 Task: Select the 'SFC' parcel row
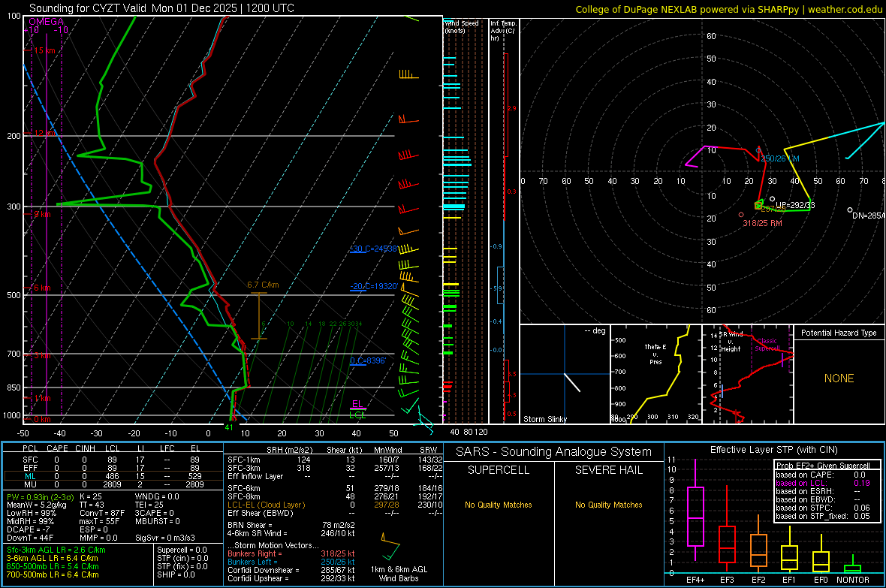[x=113, y=460]
